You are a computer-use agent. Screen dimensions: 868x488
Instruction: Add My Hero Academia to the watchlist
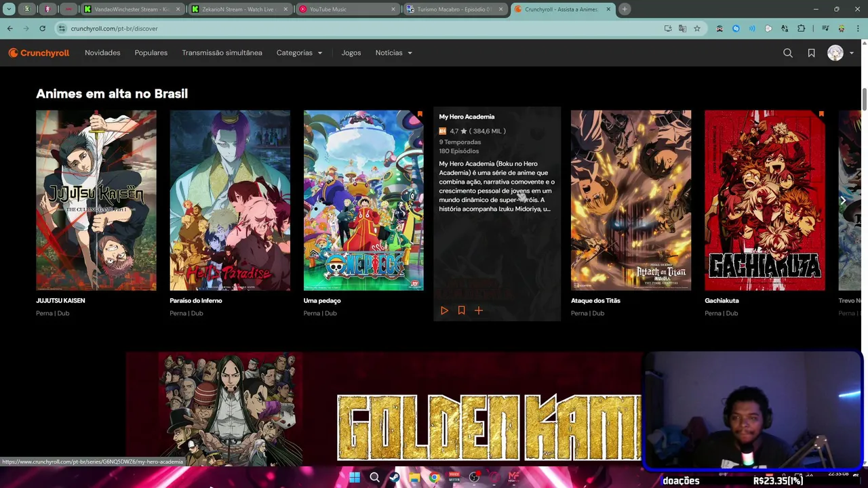(x=461, y=310)
